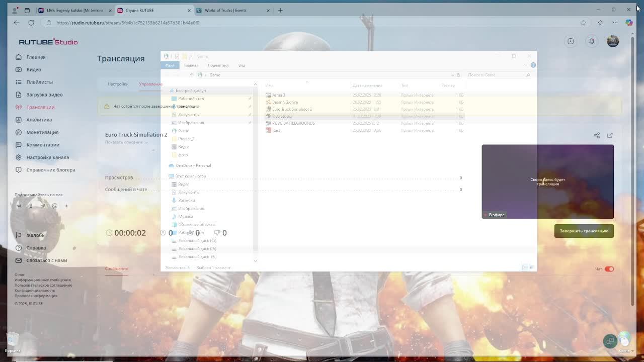Click the RUTUBE Studio logo
Viewport: 644px width, 362px height.
tap(48, 42)
